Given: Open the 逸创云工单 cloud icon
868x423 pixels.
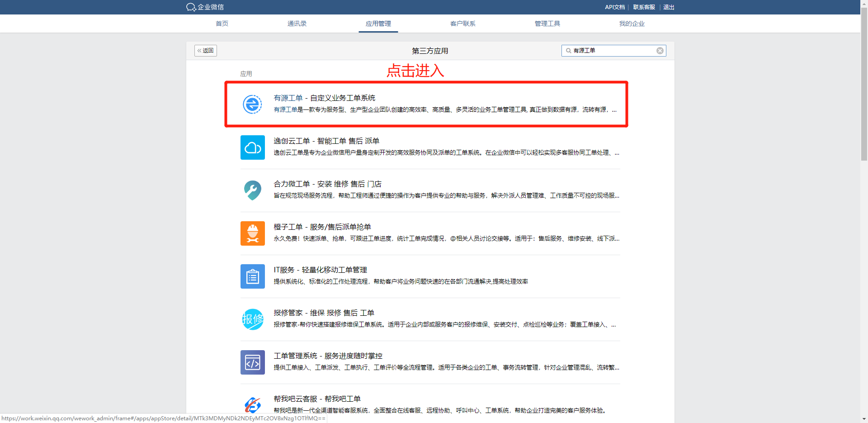Looking at the screenshot, I should [x=252, y=147].
